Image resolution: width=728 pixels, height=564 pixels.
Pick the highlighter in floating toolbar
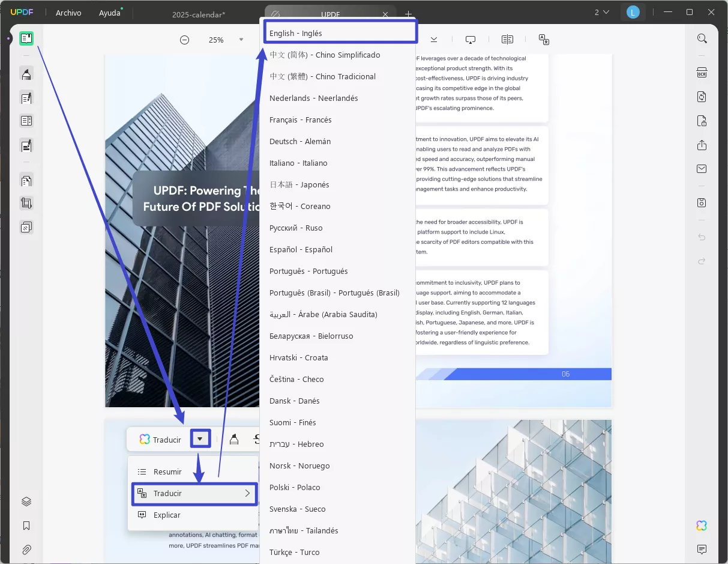click(235, 440)
